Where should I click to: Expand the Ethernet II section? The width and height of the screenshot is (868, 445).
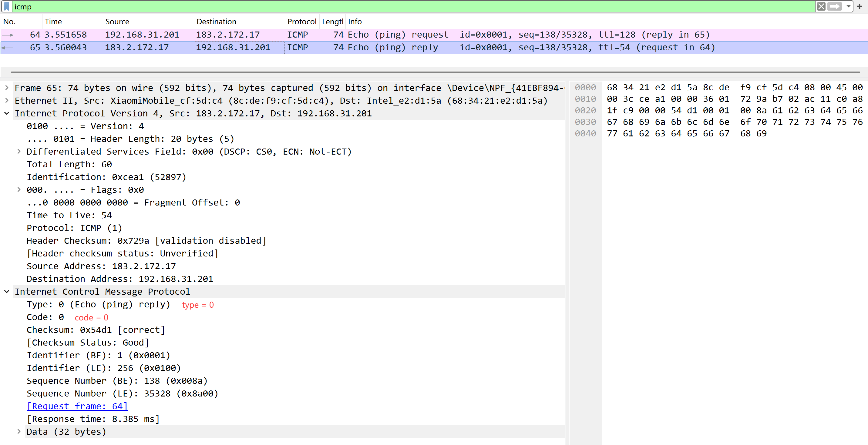pyautogui.click(x=6, y=101)
